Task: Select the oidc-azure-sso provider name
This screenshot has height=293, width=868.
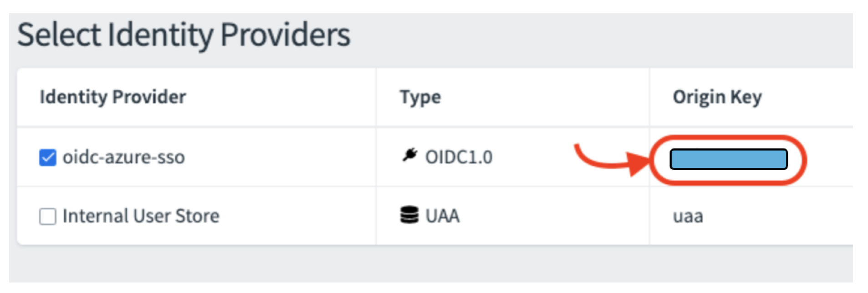Action: click(123, 157)
